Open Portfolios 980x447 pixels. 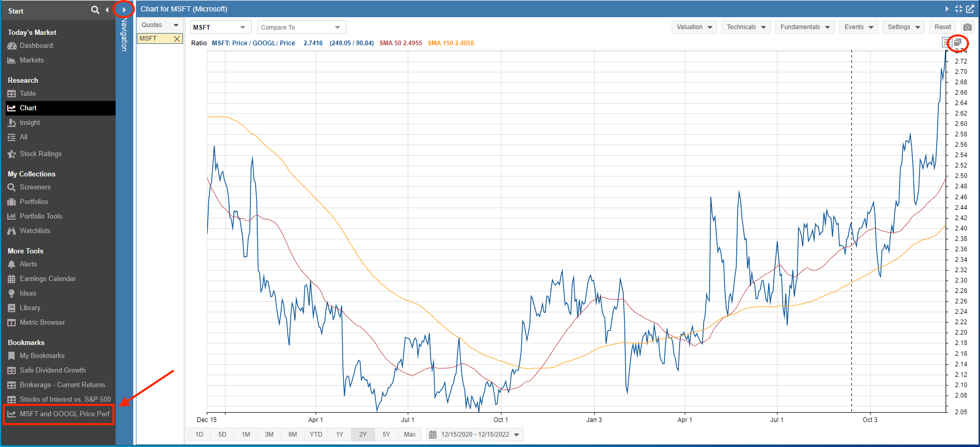pyautogui.click(x=28, y=202)
